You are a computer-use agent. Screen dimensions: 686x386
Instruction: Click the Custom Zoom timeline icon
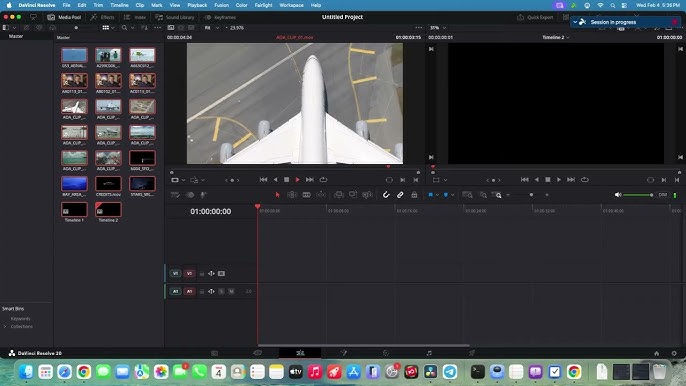[497, 195]
